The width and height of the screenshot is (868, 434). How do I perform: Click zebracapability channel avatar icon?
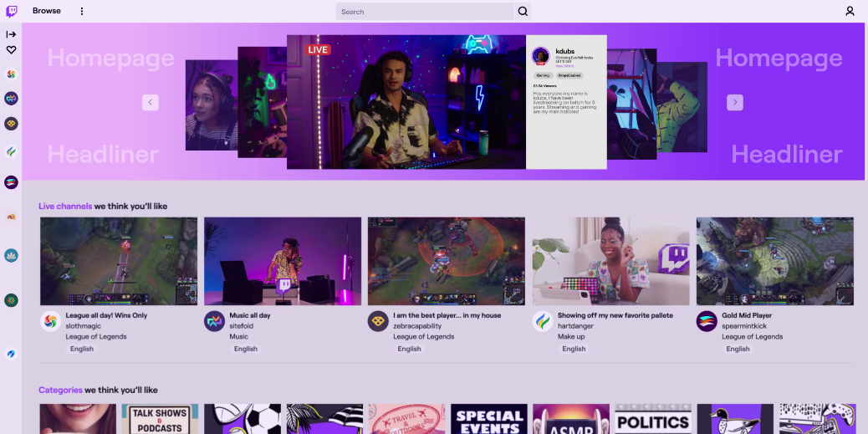click(378, 321)
